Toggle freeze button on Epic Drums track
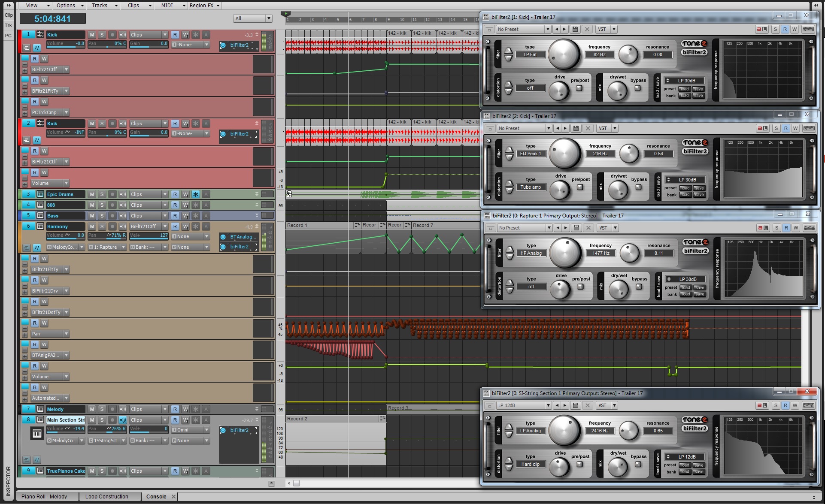Screen dimensions: 825x504 click(196, 194)
